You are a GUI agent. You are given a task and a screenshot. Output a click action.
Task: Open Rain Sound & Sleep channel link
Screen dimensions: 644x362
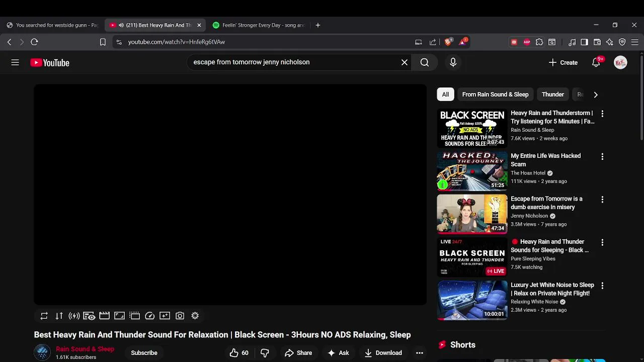point(85,349)
